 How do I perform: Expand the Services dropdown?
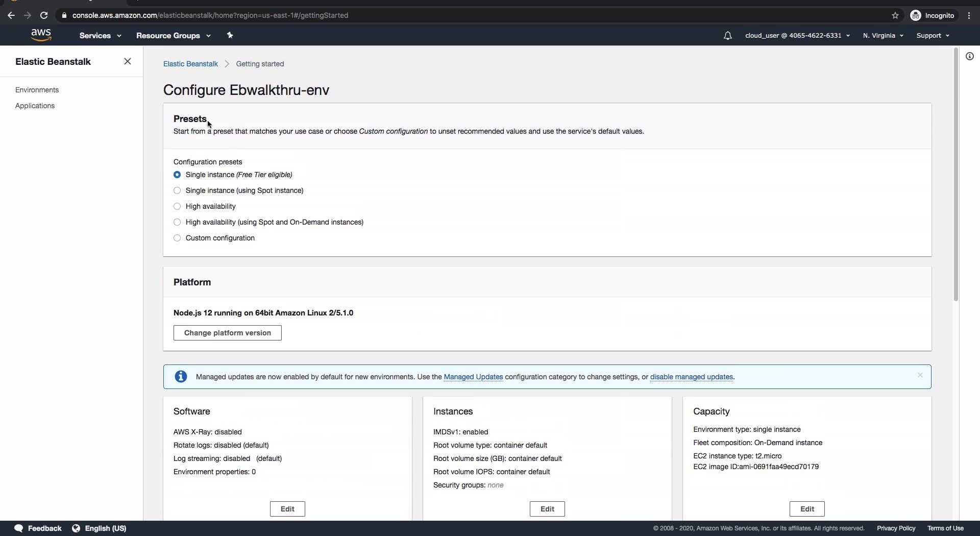[x=100, y=36]
